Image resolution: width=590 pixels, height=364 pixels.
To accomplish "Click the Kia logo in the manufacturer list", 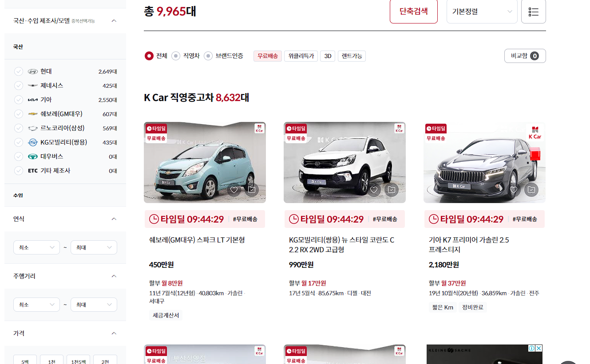I will [33, 99].
